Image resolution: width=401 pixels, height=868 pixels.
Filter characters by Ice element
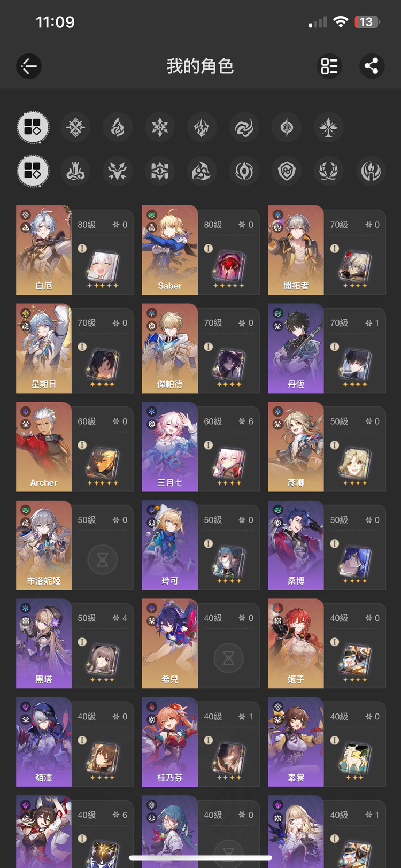click(x=160, y=128)
